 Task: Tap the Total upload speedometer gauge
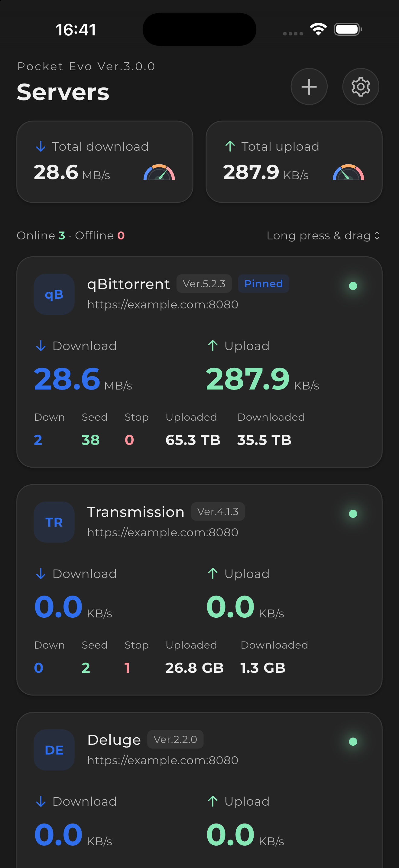(349, 172)
